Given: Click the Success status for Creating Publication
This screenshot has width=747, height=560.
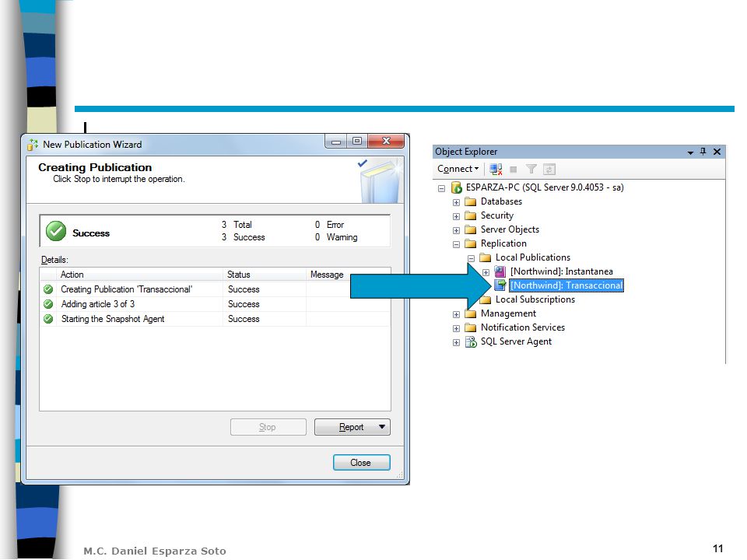Looking at the screenshot, I should tap(244, 289).
